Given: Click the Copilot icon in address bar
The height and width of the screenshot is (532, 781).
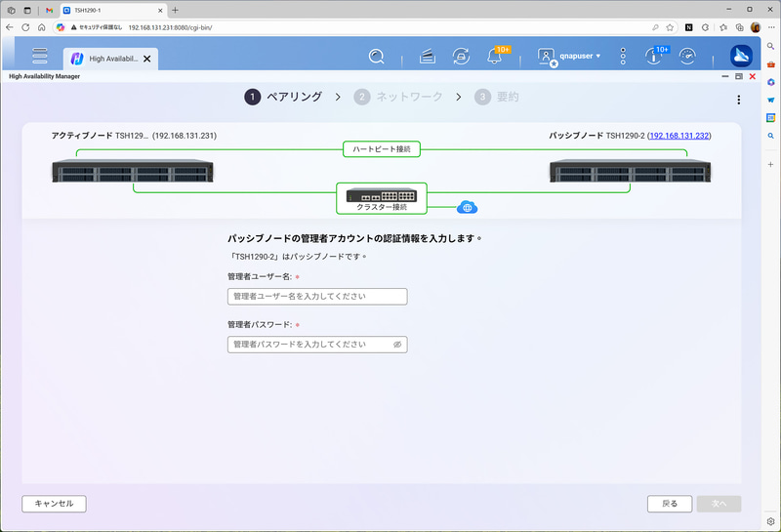Looking at the screenshot, I should click(x=61, y=27).
